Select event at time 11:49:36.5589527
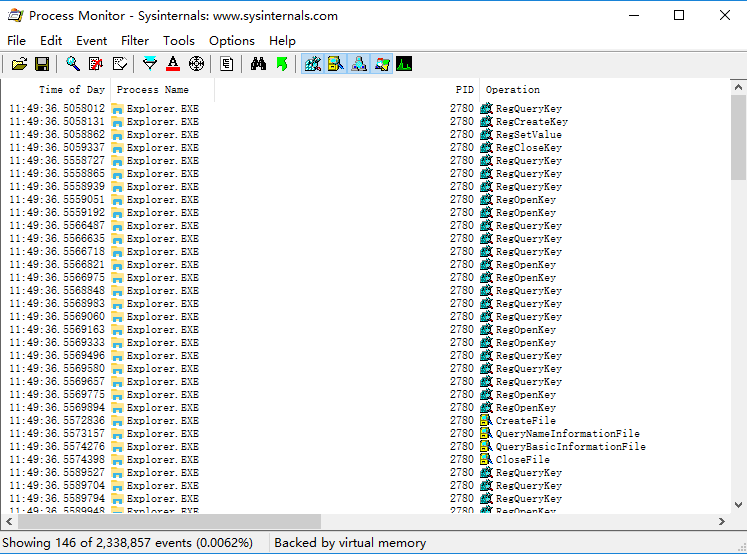Viewport: 747px width, 554px height. click(x=365, y=473)
